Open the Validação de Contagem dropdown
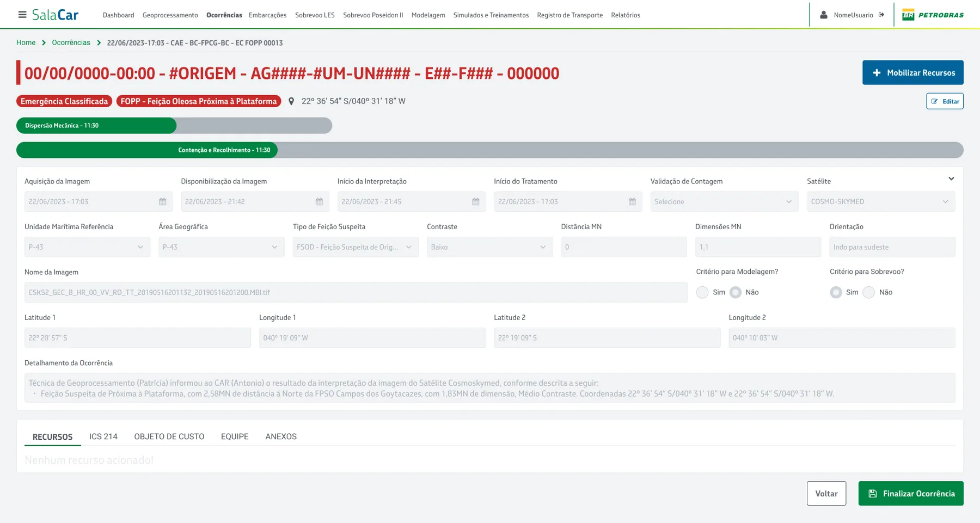This screenshot has height=523, width=980. [x=724, y=202]
